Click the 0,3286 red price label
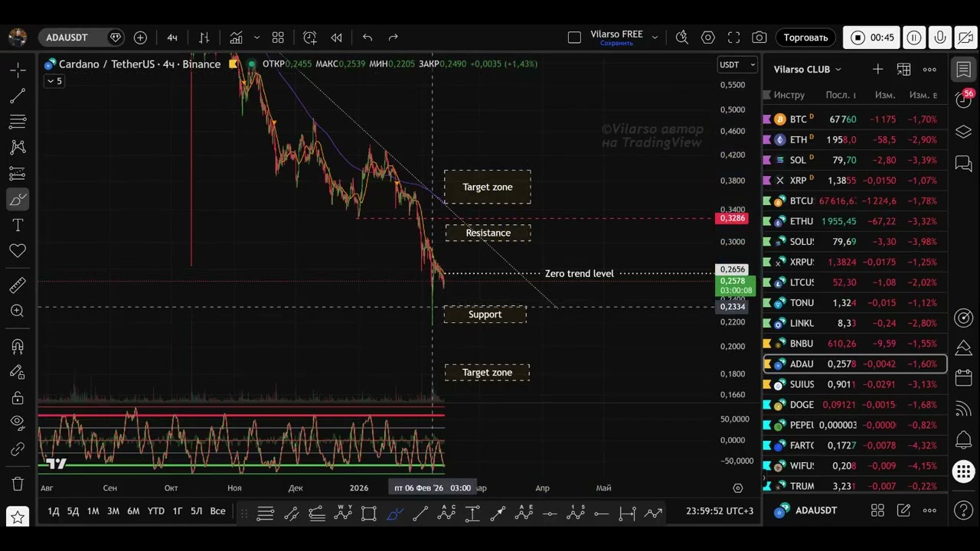This screenshot has width=980, height=551. (x=731, y=219)
